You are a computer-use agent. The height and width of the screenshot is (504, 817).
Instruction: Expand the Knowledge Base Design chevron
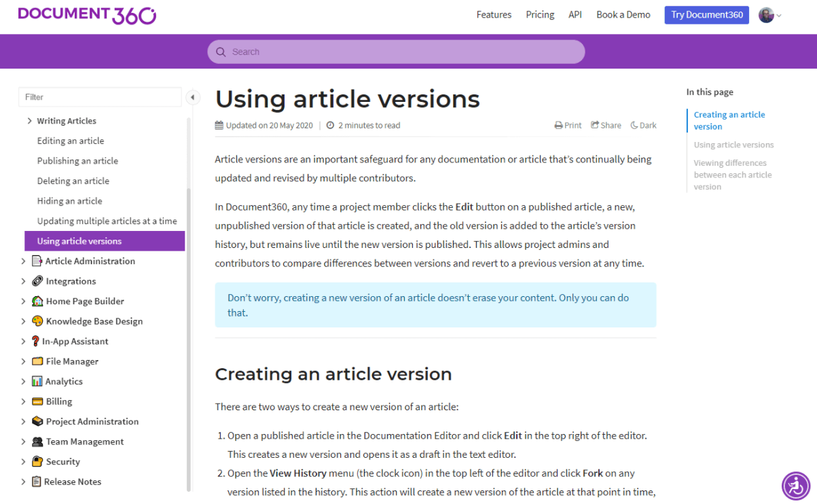[x=23, y=321]
